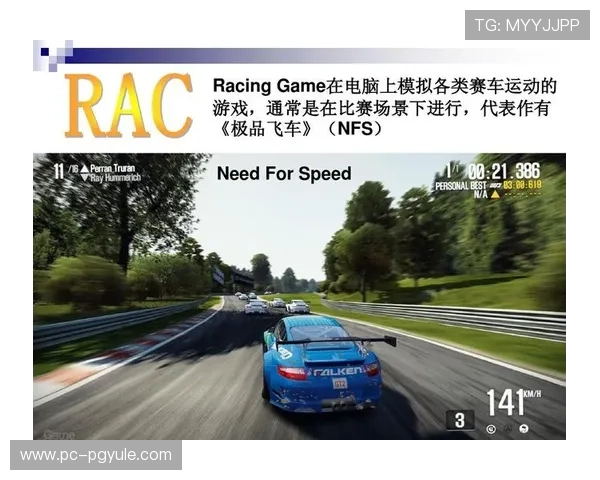Click the gear indicator box showing 3
The image size is (600, 480).
pyautogui.click(x=459, y=420)
